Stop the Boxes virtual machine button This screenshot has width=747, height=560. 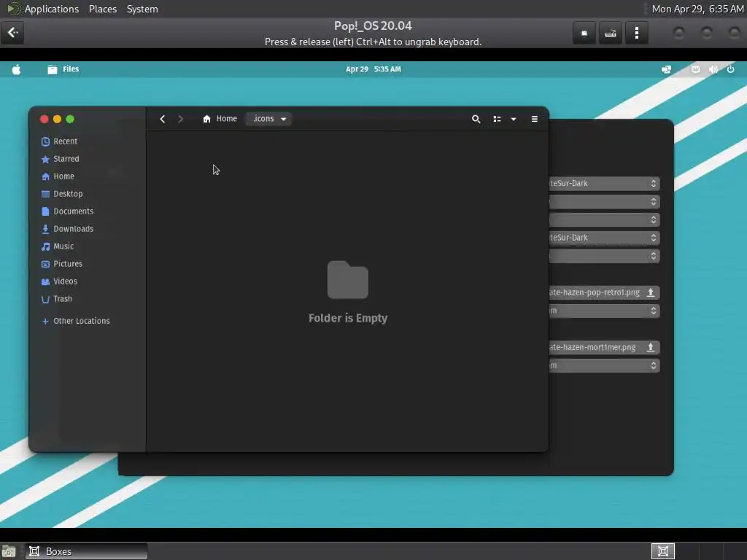coord(584,34)
